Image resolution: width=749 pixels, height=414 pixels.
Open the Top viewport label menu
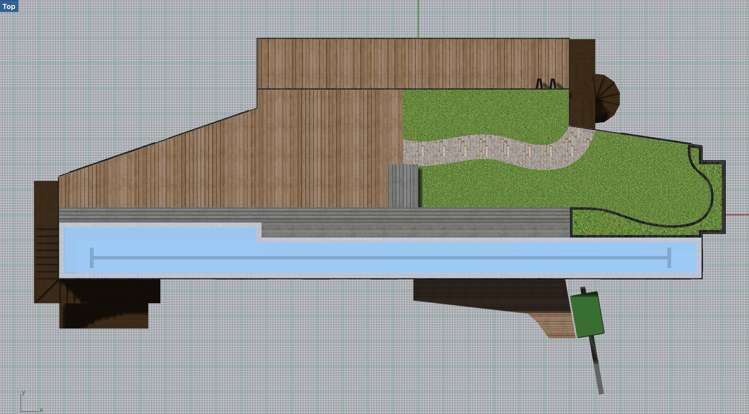pos(9,6)
